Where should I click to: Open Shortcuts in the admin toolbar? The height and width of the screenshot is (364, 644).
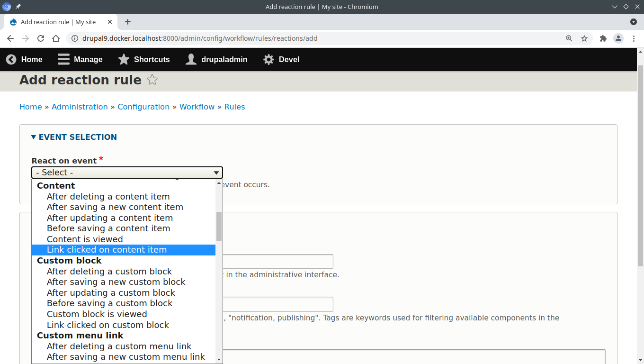click(143, 59)
